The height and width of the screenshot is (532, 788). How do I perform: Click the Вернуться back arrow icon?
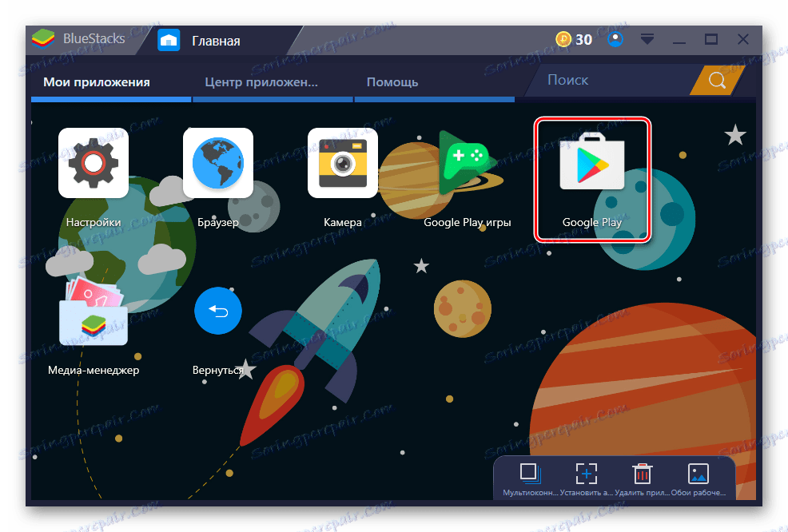(218, 311)
